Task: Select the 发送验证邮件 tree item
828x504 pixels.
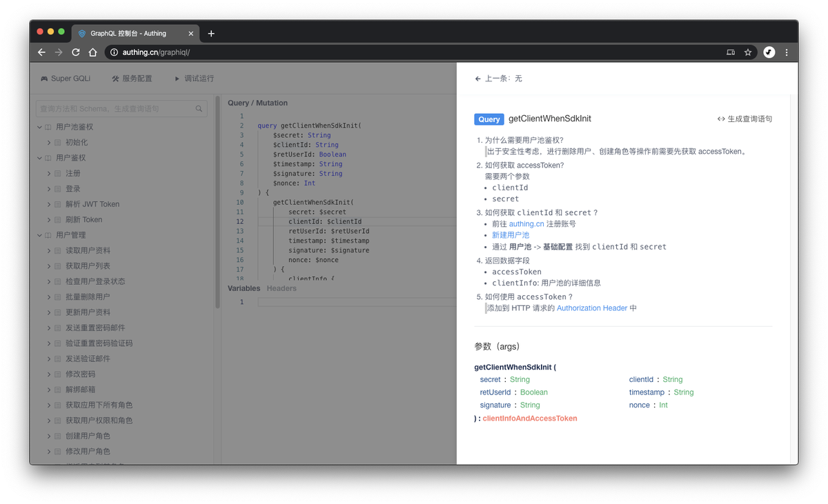Action: [88, 359]
